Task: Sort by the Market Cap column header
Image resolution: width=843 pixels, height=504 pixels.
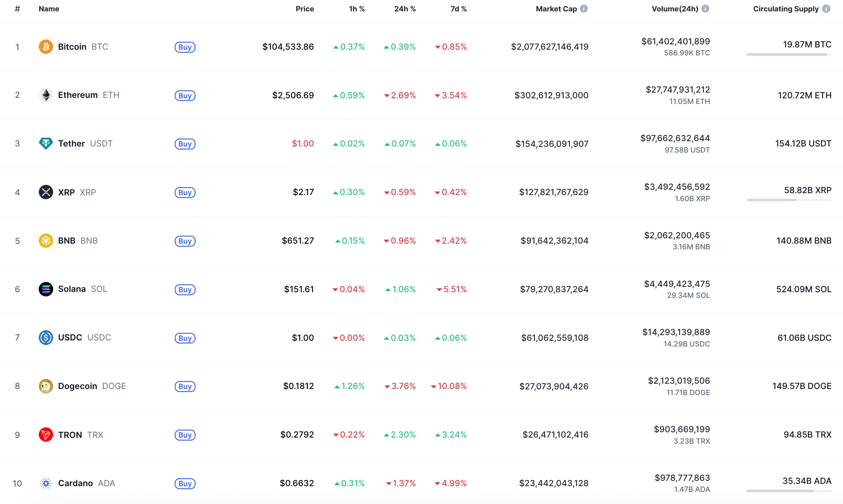Action: coord(556,9)
